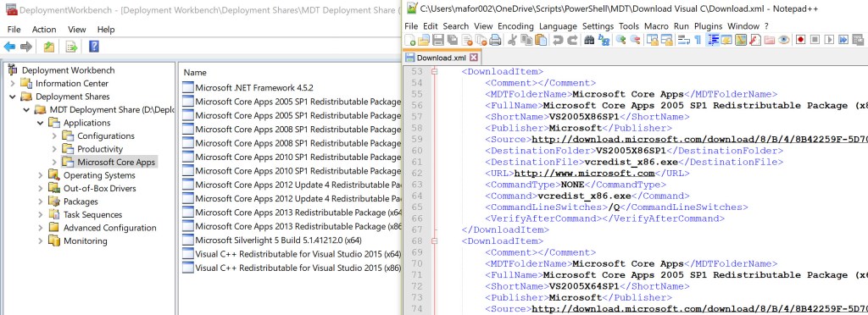Click the Zoom Out icon in Notepad++
Viewport: 868px width, 315px height.
click(636, 40)
